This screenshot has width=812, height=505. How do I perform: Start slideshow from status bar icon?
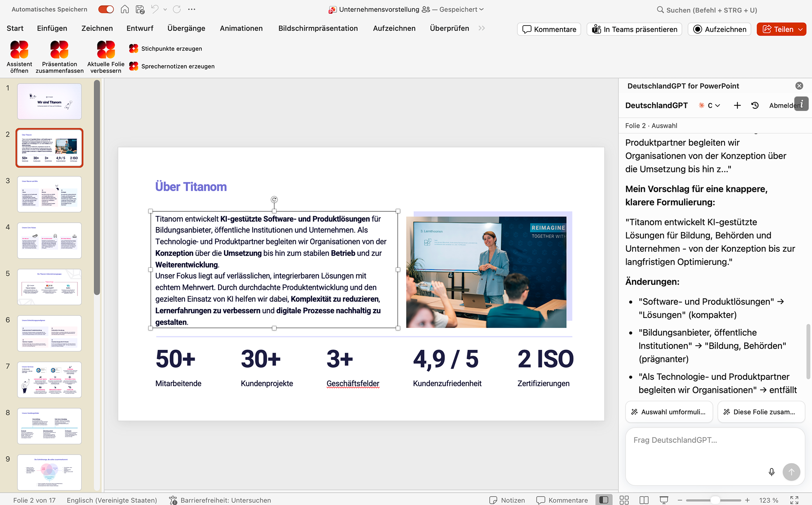point(664,500)
